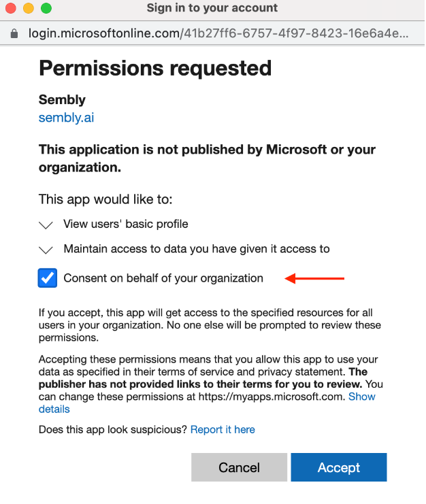426x504 pixels.
Task: Click the 'View users' basic profile' permission text
Action: click(126, 224)
